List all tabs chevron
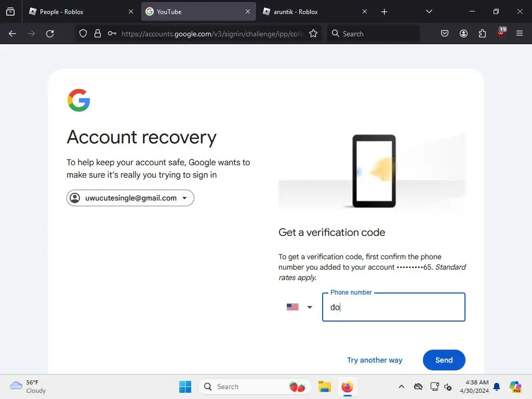The height and width of the screenshot is (399, 532). (429, 11)
